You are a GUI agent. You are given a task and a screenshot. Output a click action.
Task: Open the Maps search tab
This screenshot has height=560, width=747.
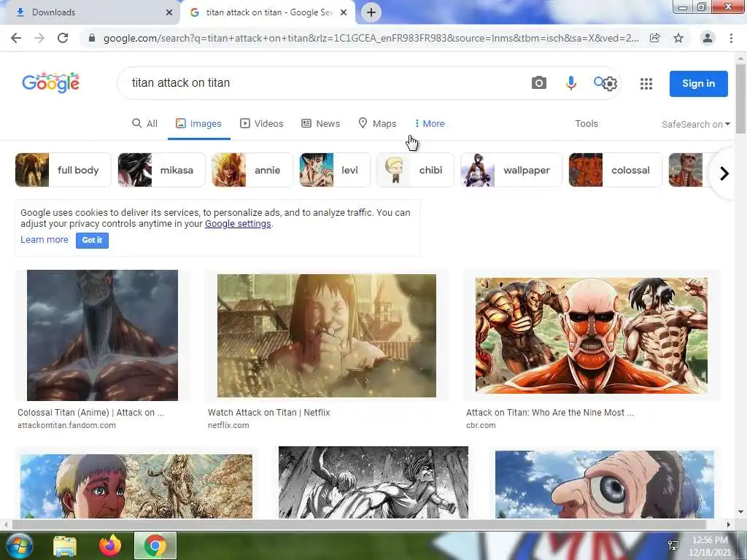377,124
